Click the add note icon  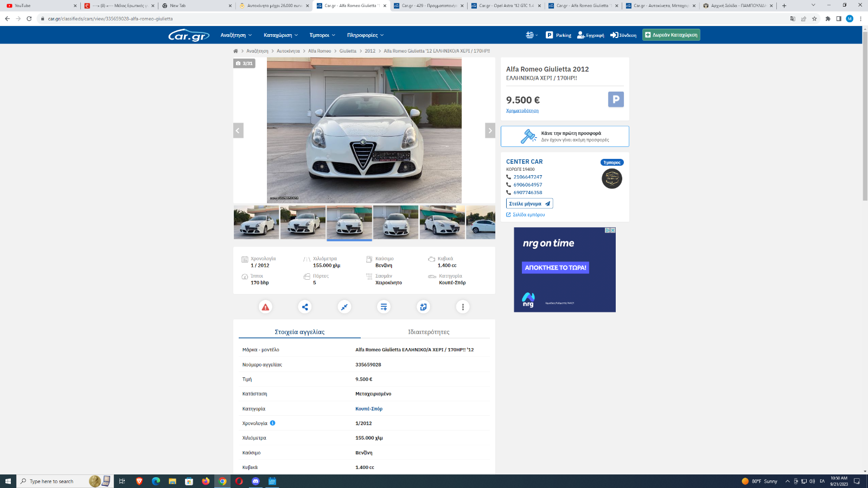[x=423, y=307]
